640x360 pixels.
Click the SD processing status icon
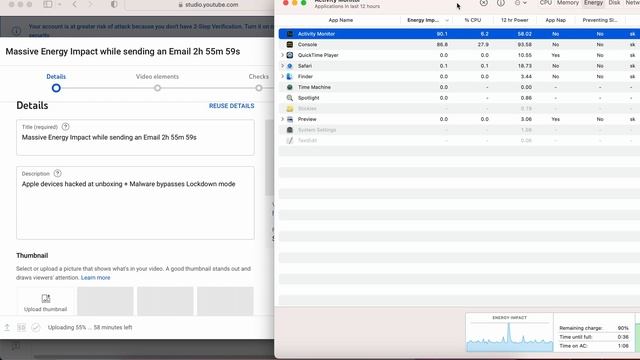pos(21,327)
